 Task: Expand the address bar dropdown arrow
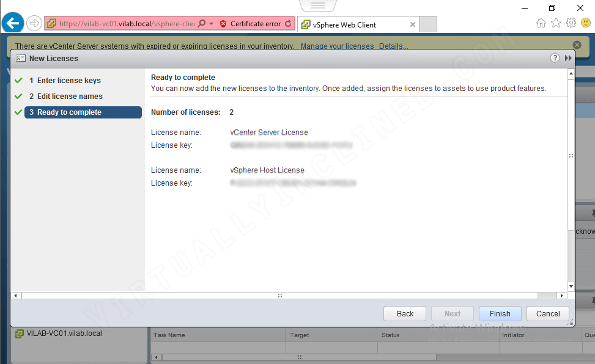pos(212,23)
